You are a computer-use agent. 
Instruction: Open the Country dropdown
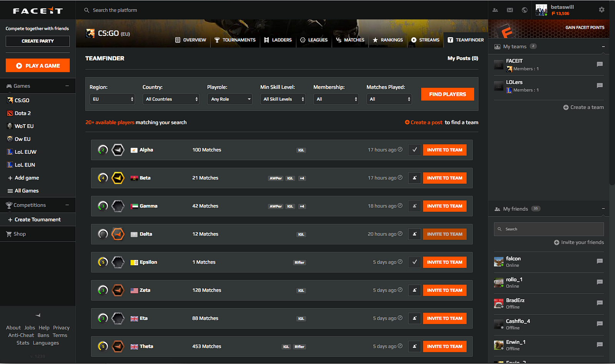[x=171, y=99]
